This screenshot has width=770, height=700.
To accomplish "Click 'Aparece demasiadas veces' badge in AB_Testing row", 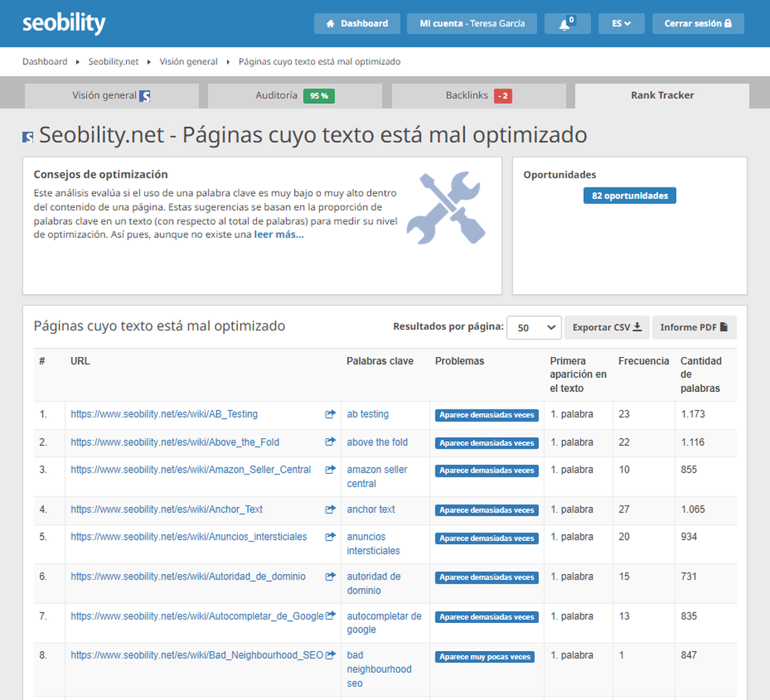I will point(486,415).
